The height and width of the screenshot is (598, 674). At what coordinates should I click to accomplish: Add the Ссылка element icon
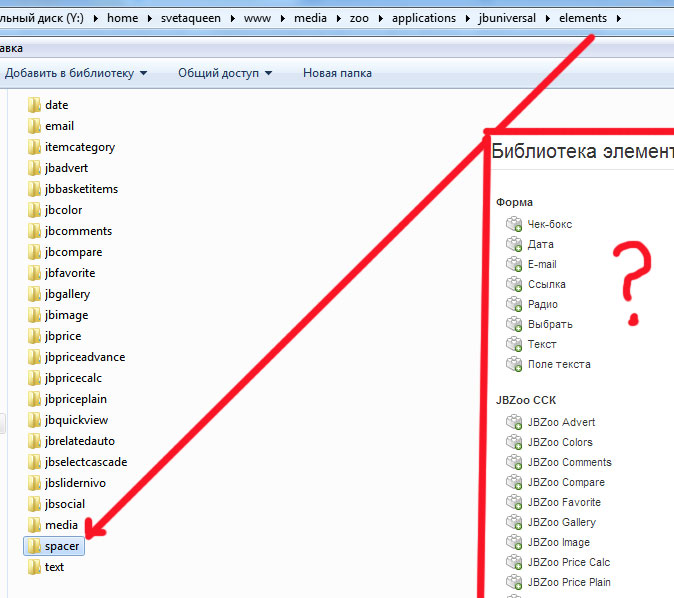coord(514,284)
